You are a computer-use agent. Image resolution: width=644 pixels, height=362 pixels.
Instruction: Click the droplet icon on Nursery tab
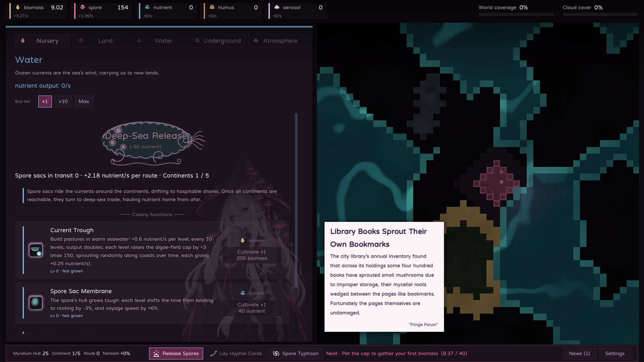(23, 41)
